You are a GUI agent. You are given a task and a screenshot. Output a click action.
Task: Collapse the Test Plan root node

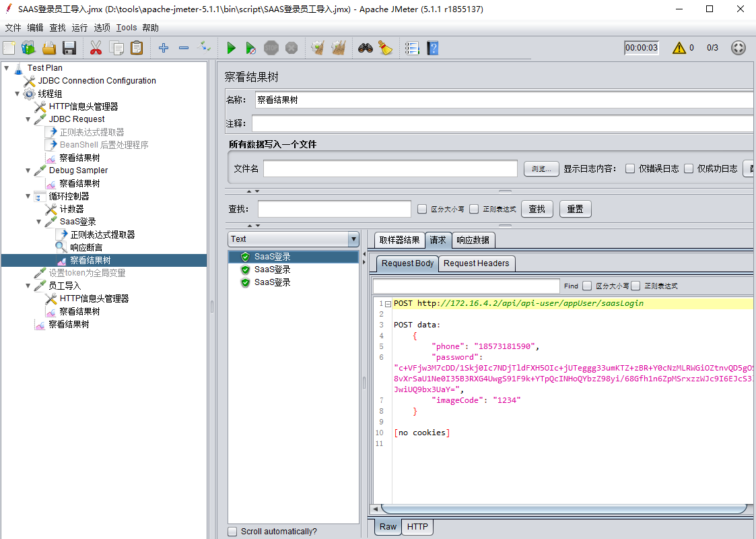tap(7, 68)
